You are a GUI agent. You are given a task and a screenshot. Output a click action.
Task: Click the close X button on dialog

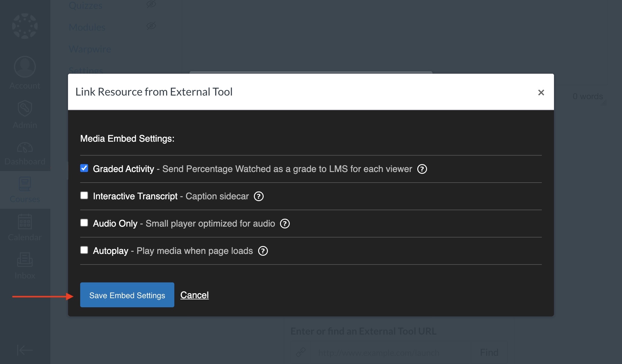coord(541,92)
